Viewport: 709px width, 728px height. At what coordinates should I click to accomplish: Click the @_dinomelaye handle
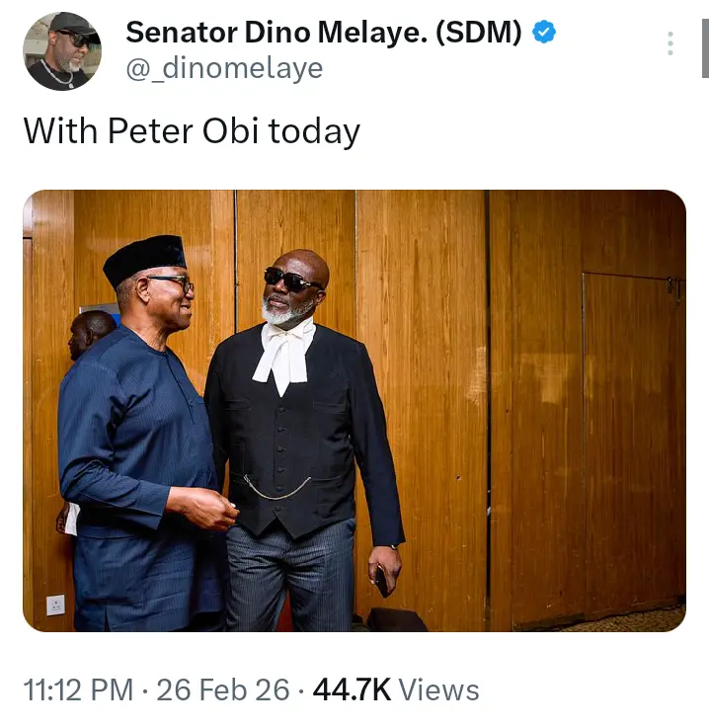223,68
